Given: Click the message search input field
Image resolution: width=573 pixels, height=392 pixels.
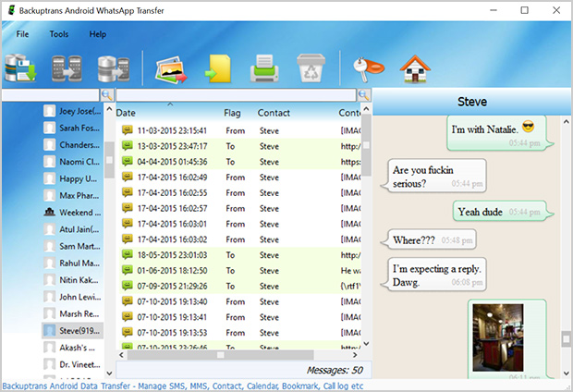Looking at the screenshot, I should (x=236, y=95).
